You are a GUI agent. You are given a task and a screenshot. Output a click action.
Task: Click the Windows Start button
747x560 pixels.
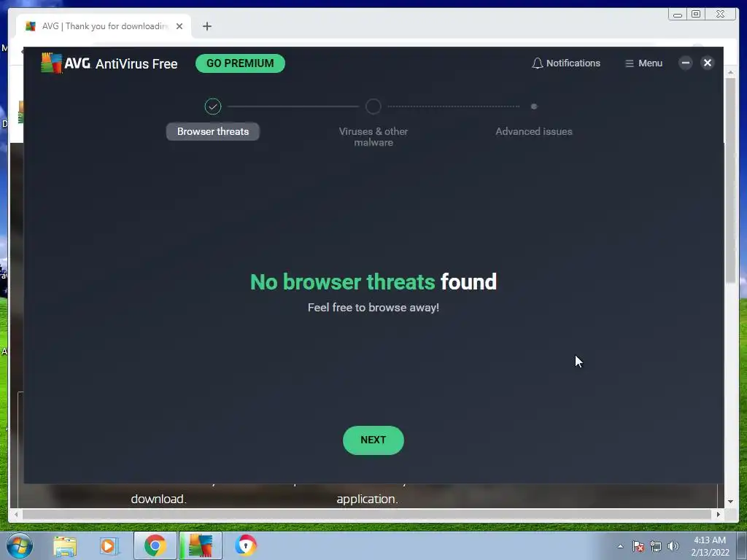pos(19,545)
